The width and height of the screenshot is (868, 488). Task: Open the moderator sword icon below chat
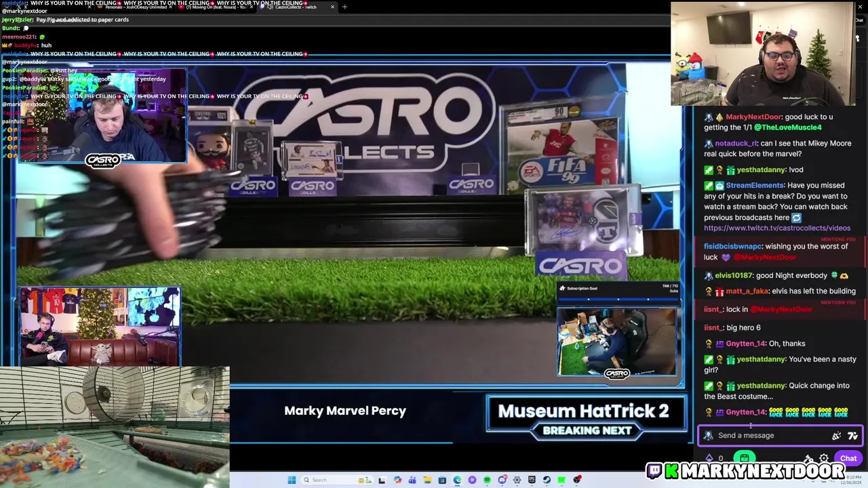pyautogui.click(x=808, y=458)
